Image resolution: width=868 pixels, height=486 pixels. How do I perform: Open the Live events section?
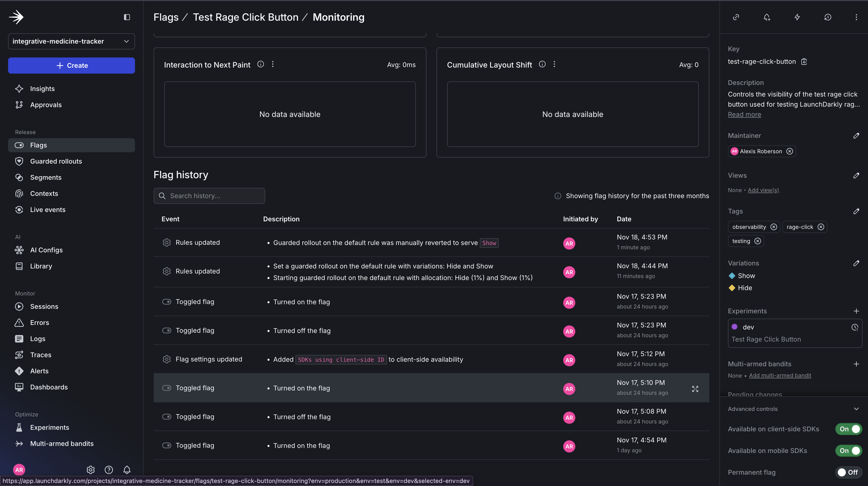point(48,209)
